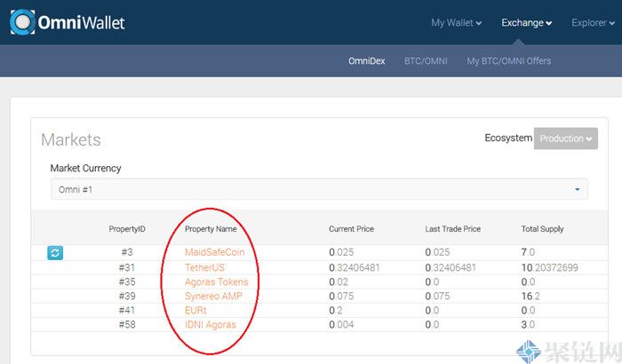Click the EURt property link

[x=195, y=311]
